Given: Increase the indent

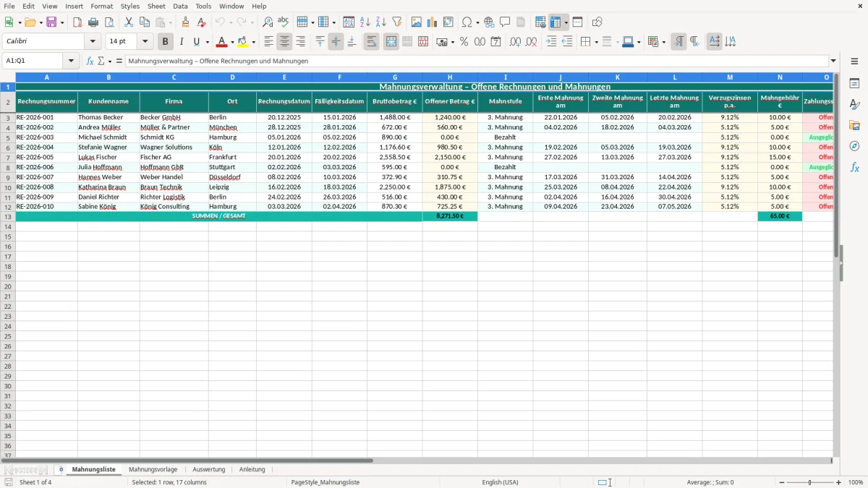Looking at the screenshot, I should [551, 42].
